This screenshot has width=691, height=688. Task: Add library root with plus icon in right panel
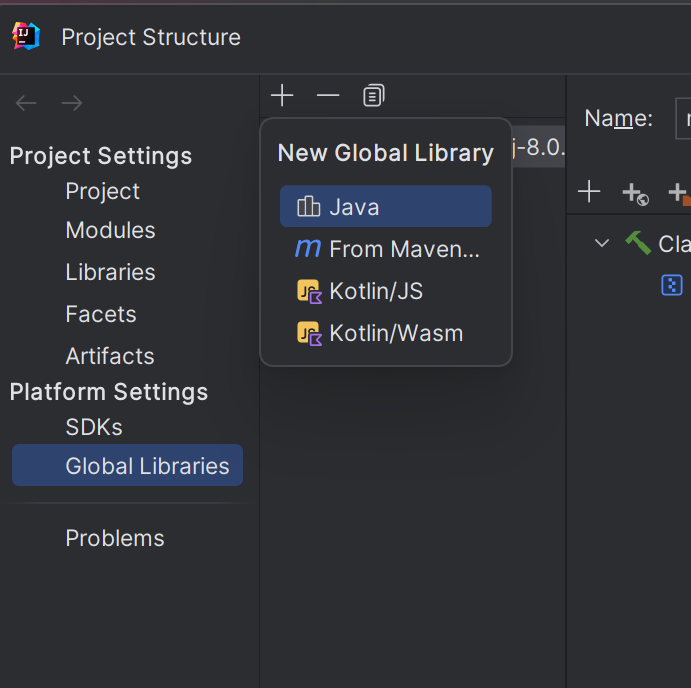tap(589, 192)
